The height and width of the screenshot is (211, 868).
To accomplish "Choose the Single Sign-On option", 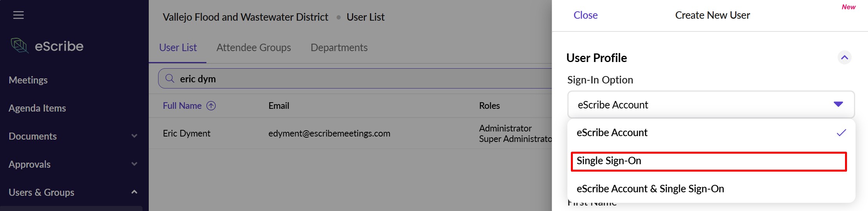I will tap(709, 161).
